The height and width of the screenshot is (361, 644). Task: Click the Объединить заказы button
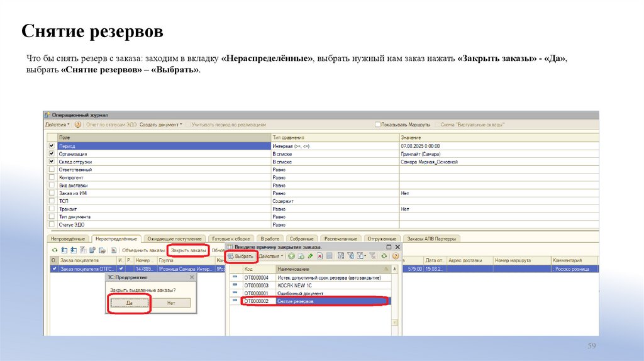143,250
